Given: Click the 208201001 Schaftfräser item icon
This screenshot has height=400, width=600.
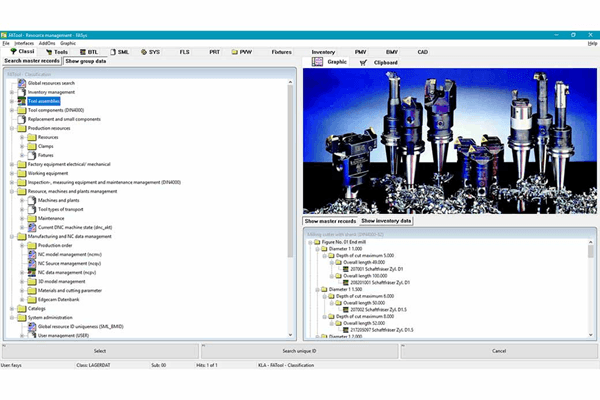Looking at the screenshot, I should pos(346,282).
